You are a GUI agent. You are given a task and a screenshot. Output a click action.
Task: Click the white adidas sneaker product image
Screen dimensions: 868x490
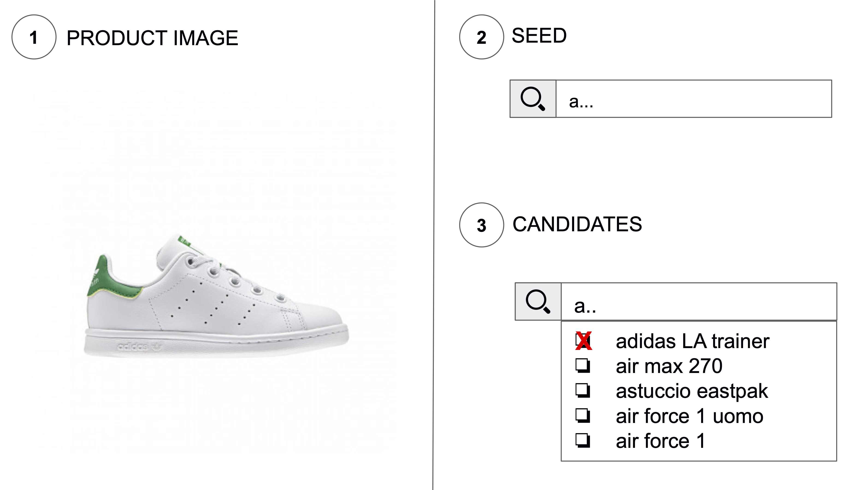(216, 296)
